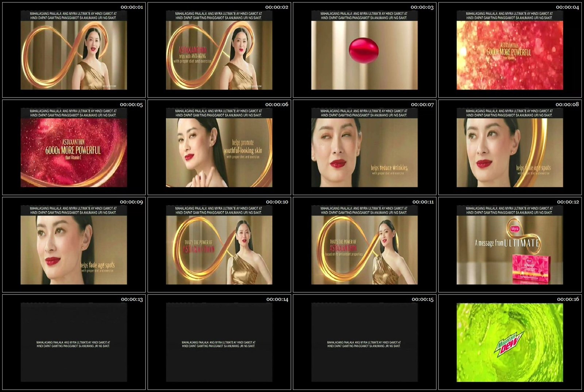Click "helps fade age spots" in the 00:00:09 frame

(x=97, y=265)
